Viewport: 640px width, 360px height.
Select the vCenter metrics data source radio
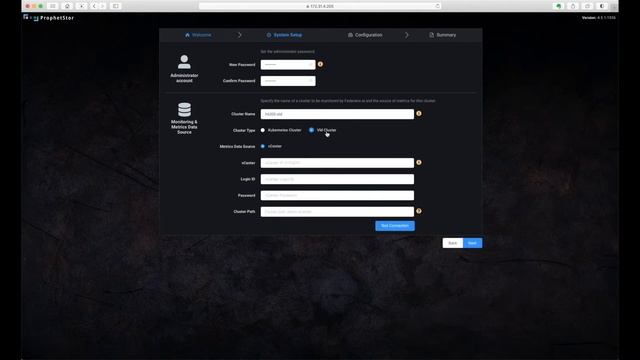263,146
